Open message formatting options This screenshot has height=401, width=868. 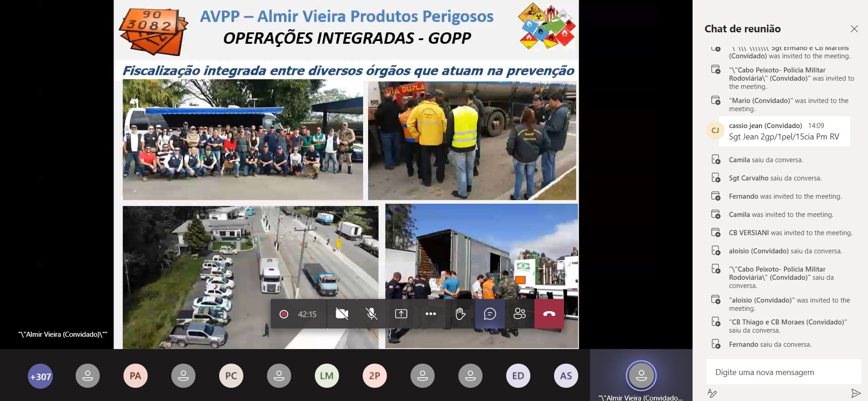712,393
